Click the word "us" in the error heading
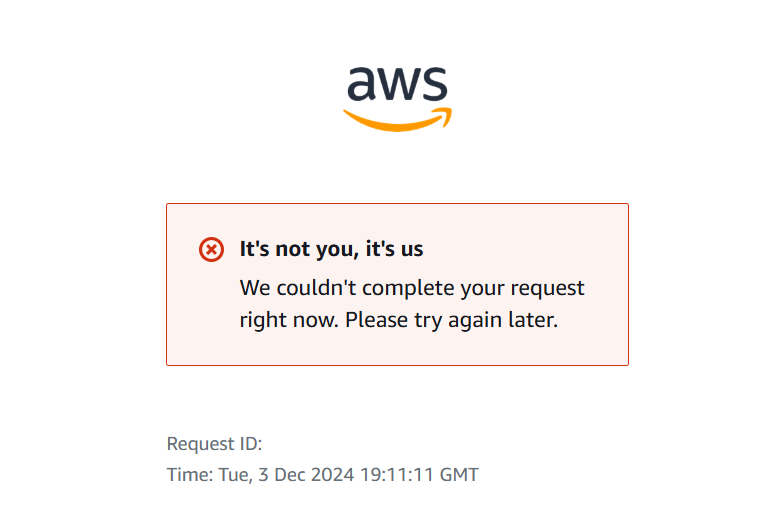Image resolution: width=761 pixels, height=516 pixels. click(x=426, y=249)
